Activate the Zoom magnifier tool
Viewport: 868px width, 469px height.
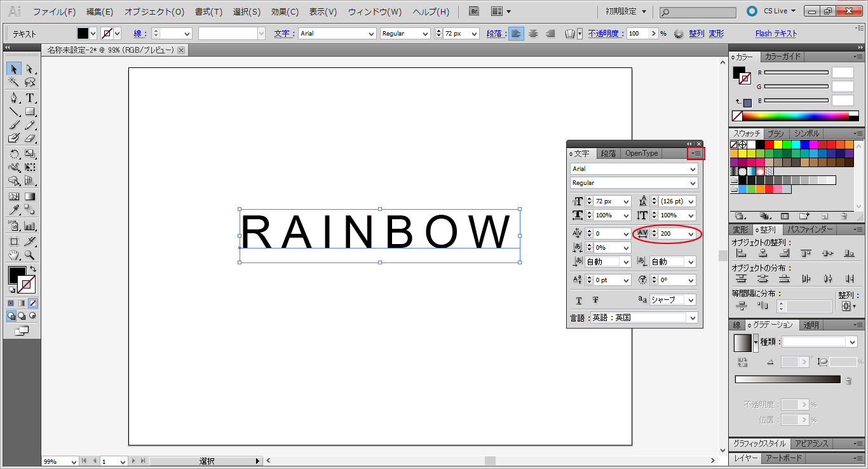pos(30,255)
